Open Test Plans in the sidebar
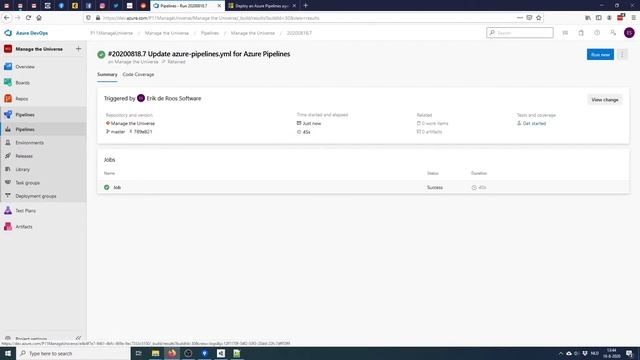640x360 pixels. click(x=25, y=211)
